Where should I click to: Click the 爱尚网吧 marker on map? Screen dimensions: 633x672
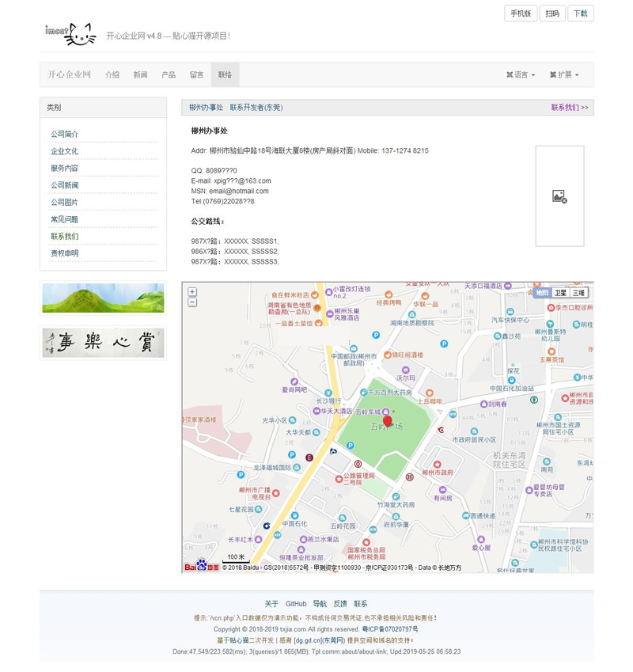pyautogui.click(x=294, y=382)
